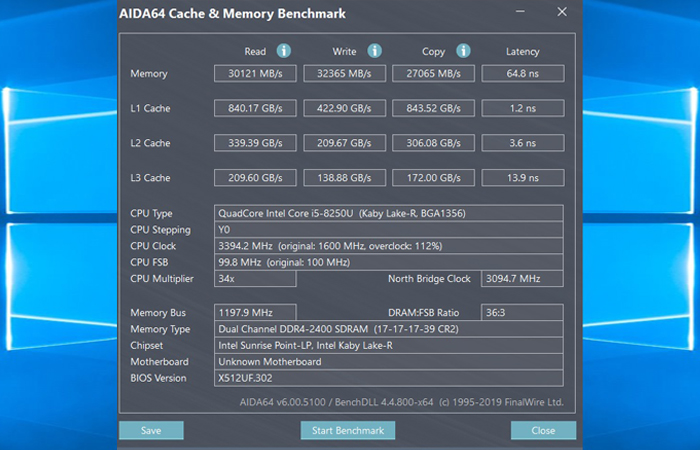
Task: Click the BIOS Version field X512UF.302
Action: [389, 378]
